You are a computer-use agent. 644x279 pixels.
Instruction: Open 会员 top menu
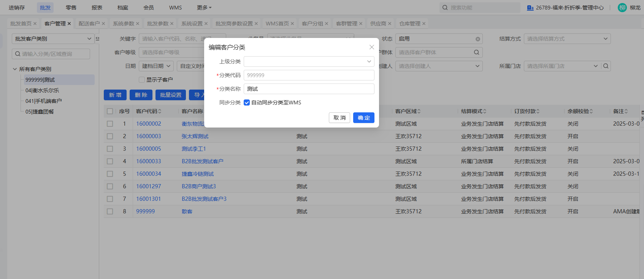pyautogui.click(x=149, y=8)
